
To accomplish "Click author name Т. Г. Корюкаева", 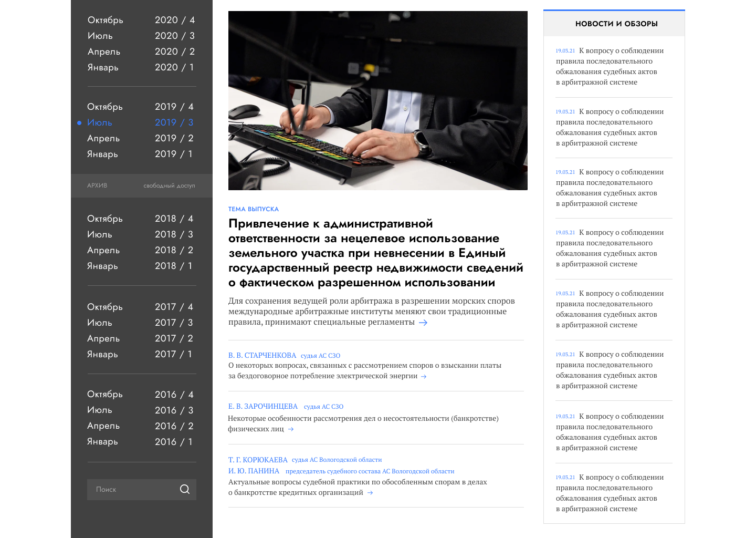I will pyautogui.click(x=258, y=460).
